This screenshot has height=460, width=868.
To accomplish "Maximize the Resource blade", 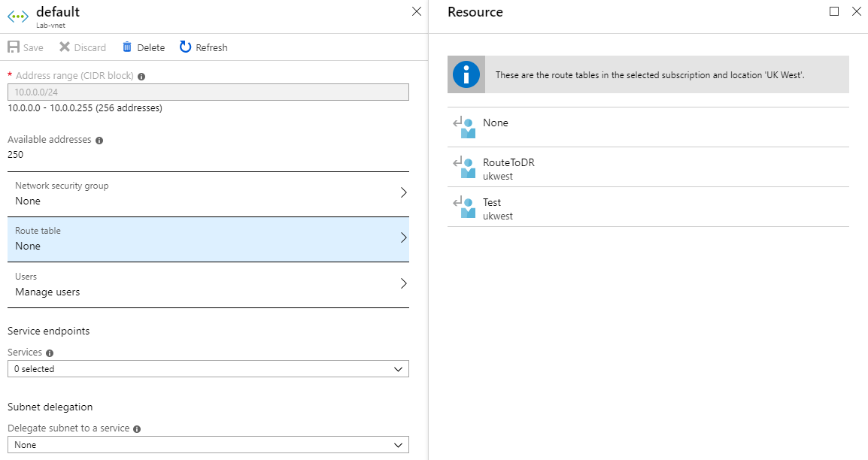I will pyautogui.click(x=834, y=11).
